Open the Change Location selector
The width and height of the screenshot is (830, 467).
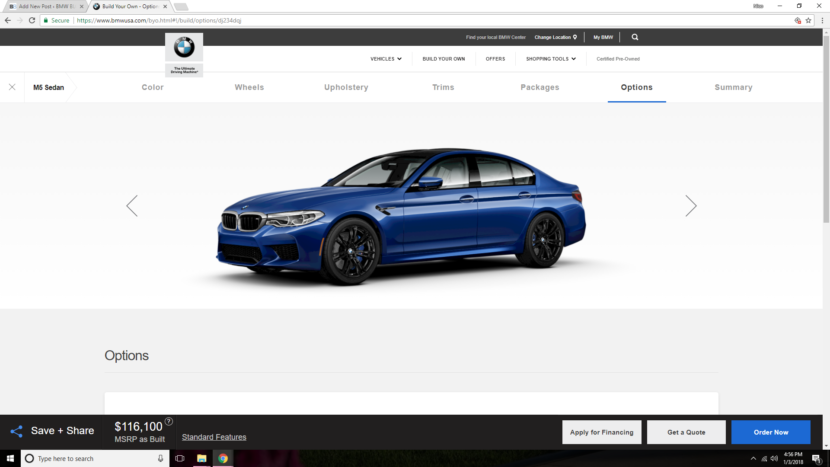coord(556,37)
